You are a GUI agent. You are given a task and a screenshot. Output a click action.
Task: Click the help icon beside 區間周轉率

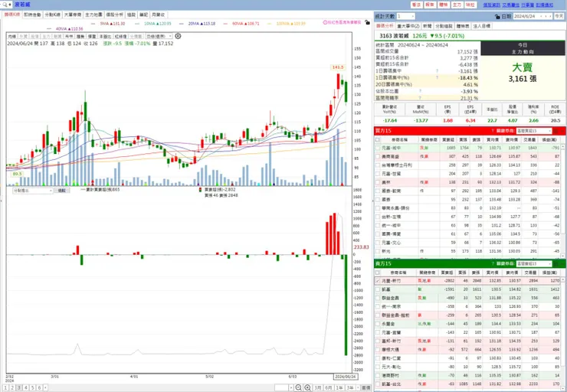pyautogui.click(x=420, y=97)
